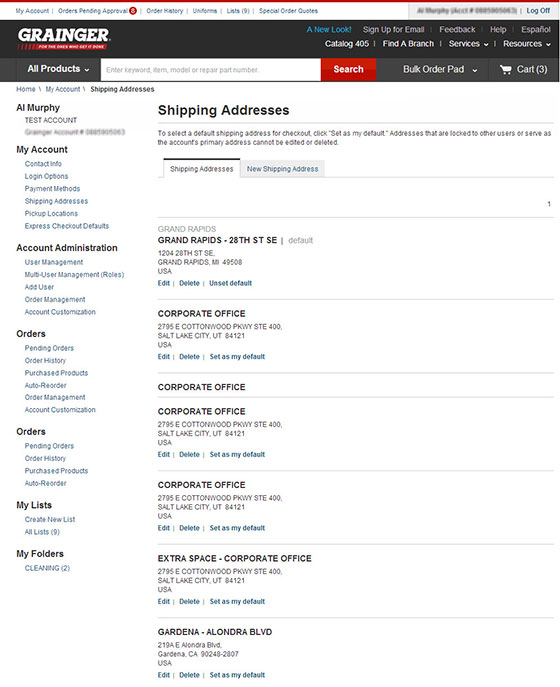Expand the Bulk Order Pad dropdown
Screen dimensions: 560x687
[x=440, y=69]
